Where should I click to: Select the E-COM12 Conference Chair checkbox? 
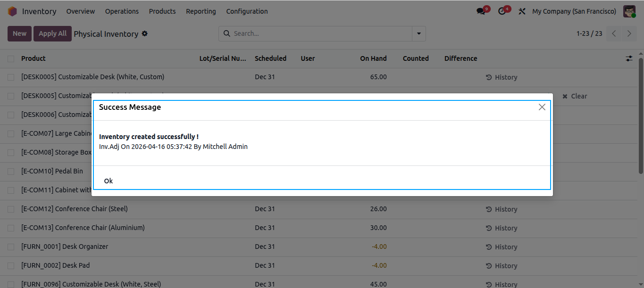click(11, 209)
